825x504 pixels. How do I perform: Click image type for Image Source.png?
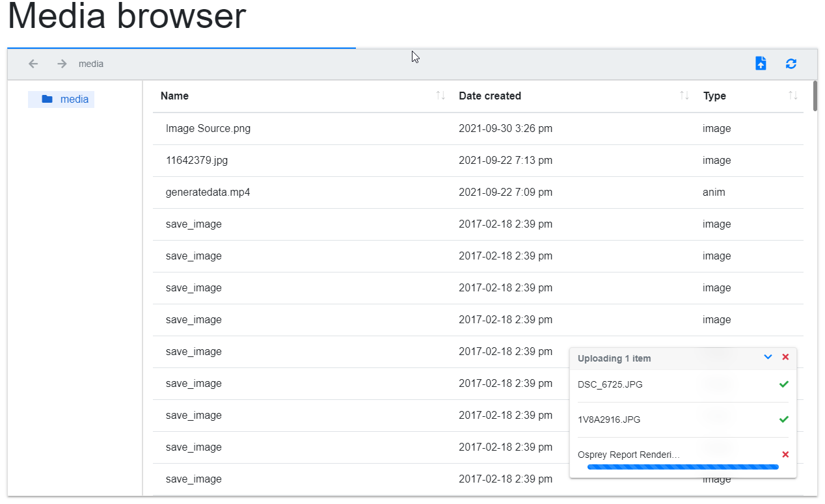[x=717, y=129]
